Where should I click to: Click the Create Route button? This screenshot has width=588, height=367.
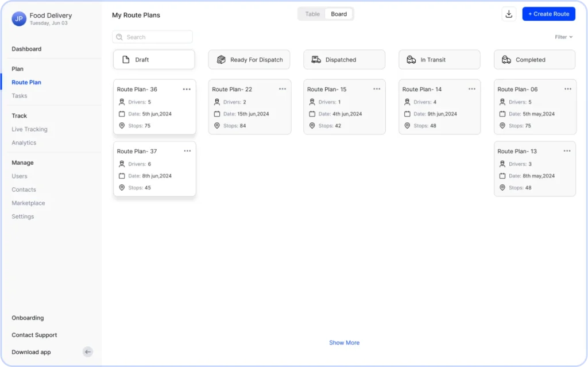(x=548, y=14)
